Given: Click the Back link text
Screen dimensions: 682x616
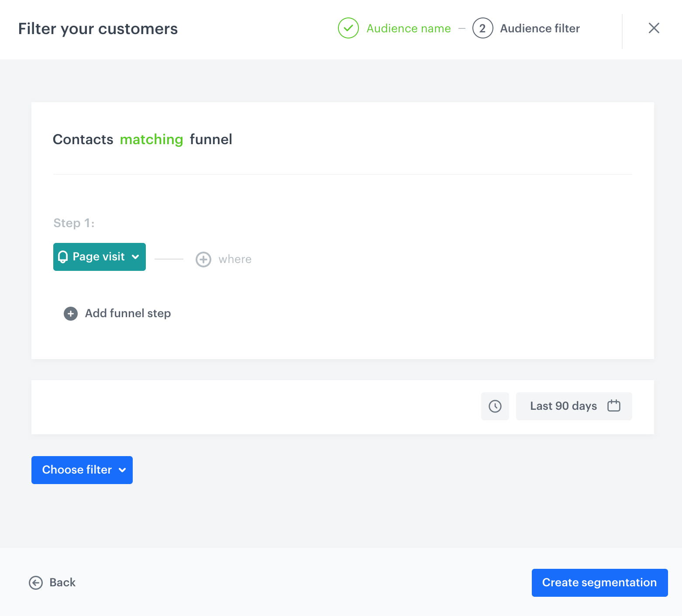Looking at the screenshot, I should (x=62, y=583).
